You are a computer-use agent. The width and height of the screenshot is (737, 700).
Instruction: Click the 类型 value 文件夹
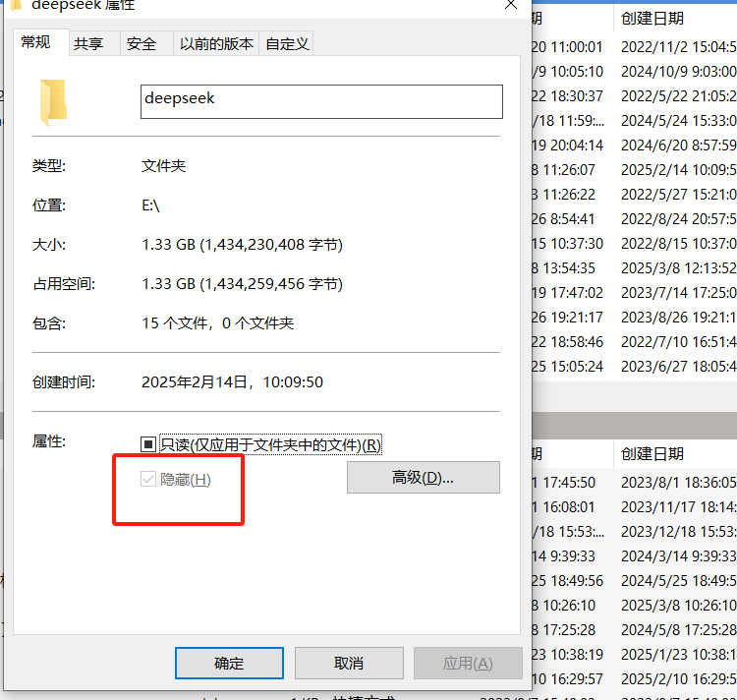pyautogui.click(x=163, y=166)
